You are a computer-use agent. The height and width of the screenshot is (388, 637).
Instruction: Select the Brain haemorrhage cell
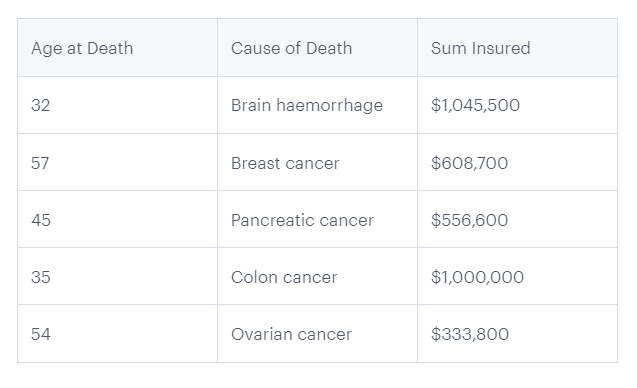click(317, 105)
